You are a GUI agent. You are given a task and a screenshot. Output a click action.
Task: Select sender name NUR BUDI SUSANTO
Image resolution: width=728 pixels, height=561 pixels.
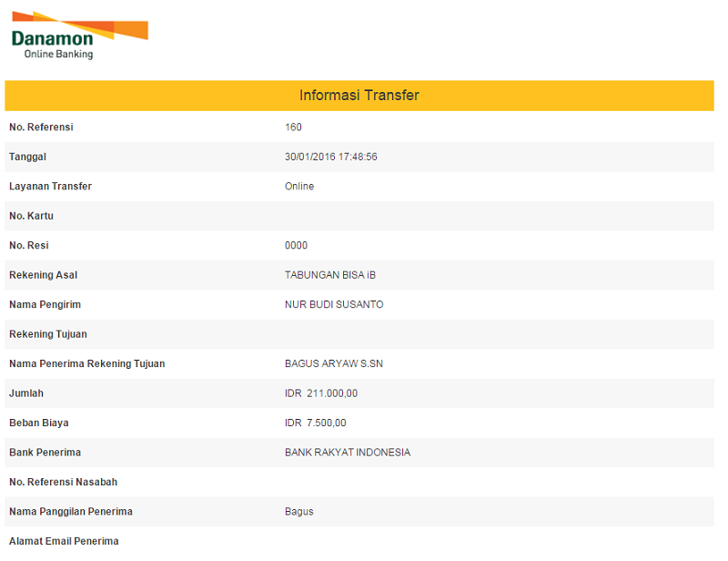coord(334,305)
